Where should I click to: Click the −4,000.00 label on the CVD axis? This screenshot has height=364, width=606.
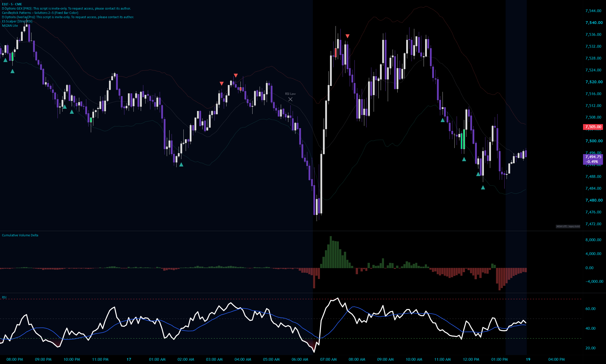click(x=594, y=282)
